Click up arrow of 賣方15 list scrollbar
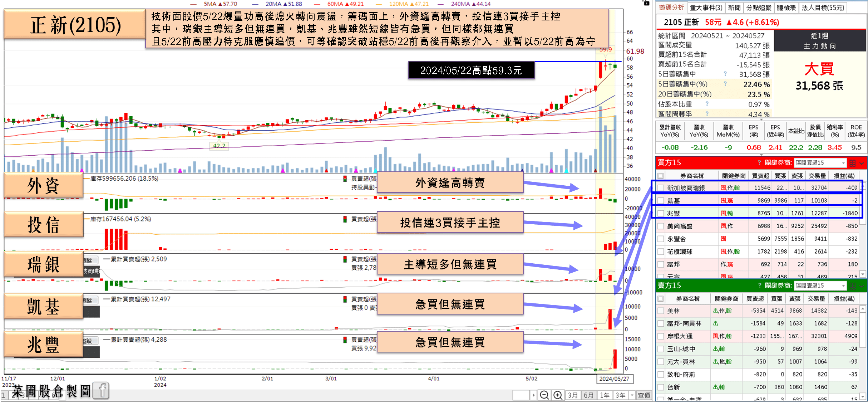 coord(863,308)
